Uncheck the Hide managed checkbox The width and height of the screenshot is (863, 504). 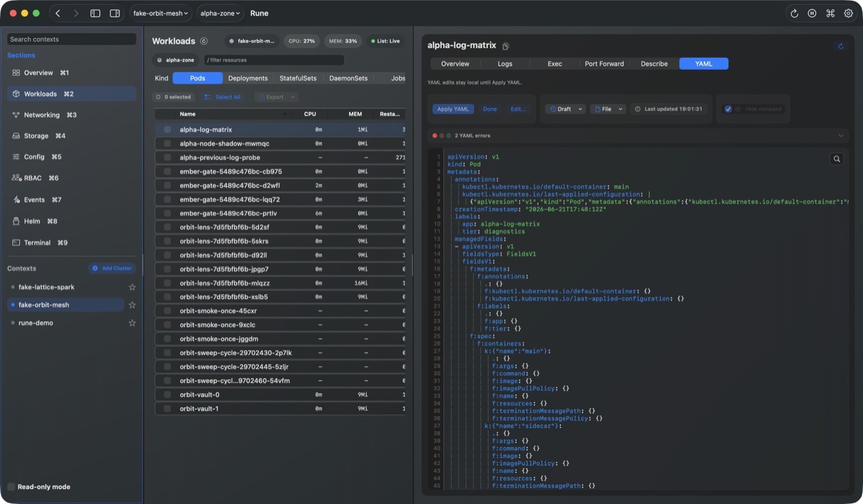point(728,109)
